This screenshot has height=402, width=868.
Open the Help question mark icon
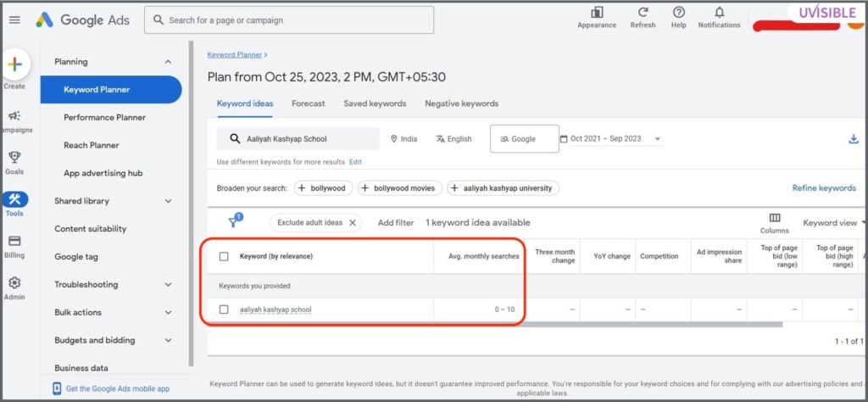pyautogui.click(x=679, y=12)
